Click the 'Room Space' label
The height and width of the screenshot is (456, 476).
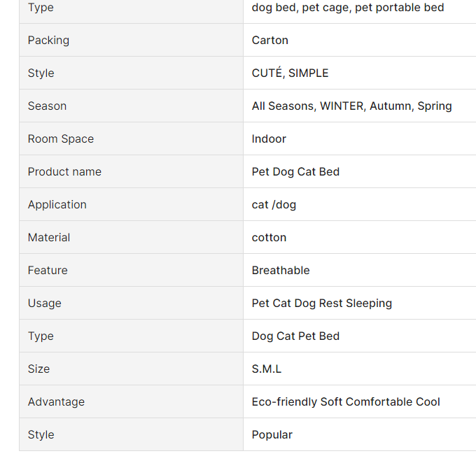point(60,138)
